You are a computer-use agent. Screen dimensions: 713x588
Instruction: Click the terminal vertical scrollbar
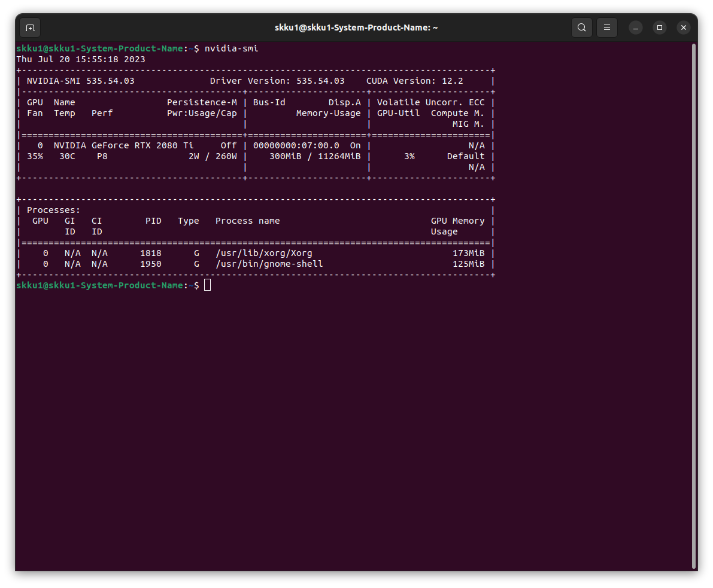(694, 306)
